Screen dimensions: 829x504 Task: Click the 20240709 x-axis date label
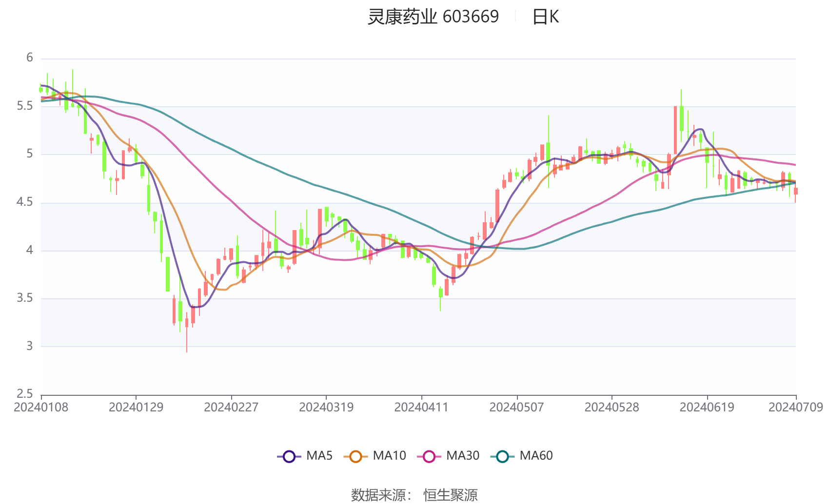[796, 407]
